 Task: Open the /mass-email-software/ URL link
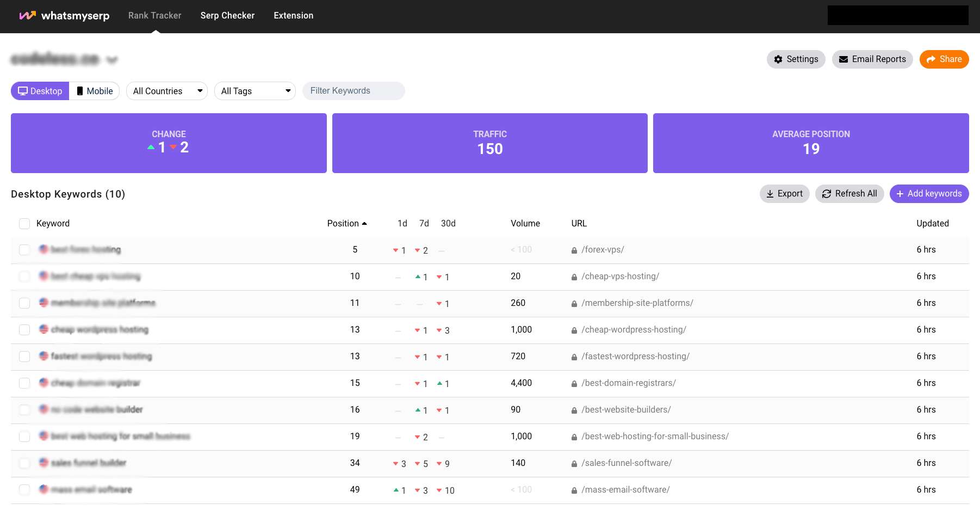point(626,489)
